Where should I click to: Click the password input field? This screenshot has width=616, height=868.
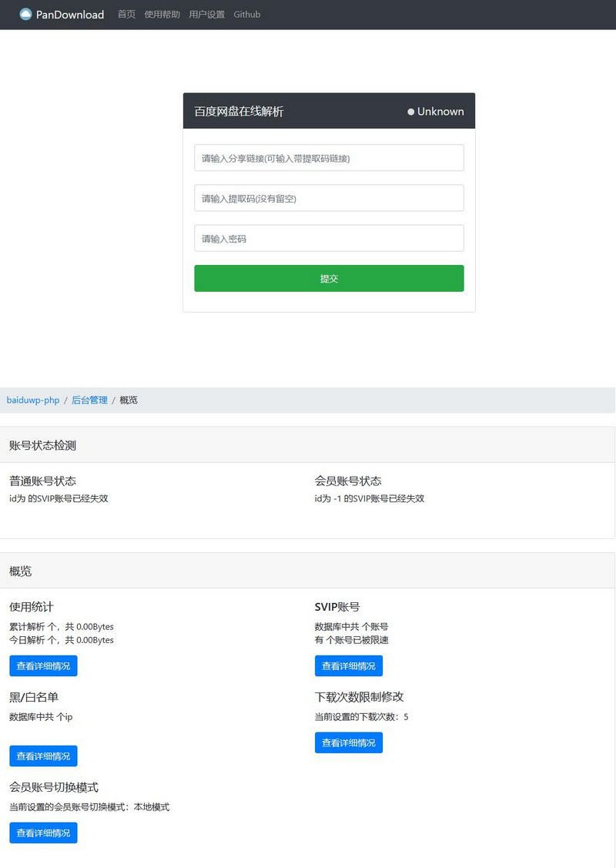(329, 238)
